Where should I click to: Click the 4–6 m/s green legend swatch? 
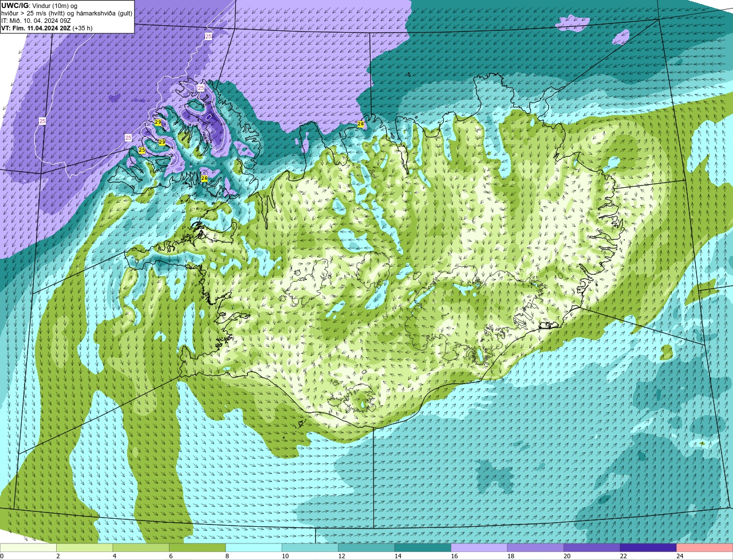click(x=141, y=547)
